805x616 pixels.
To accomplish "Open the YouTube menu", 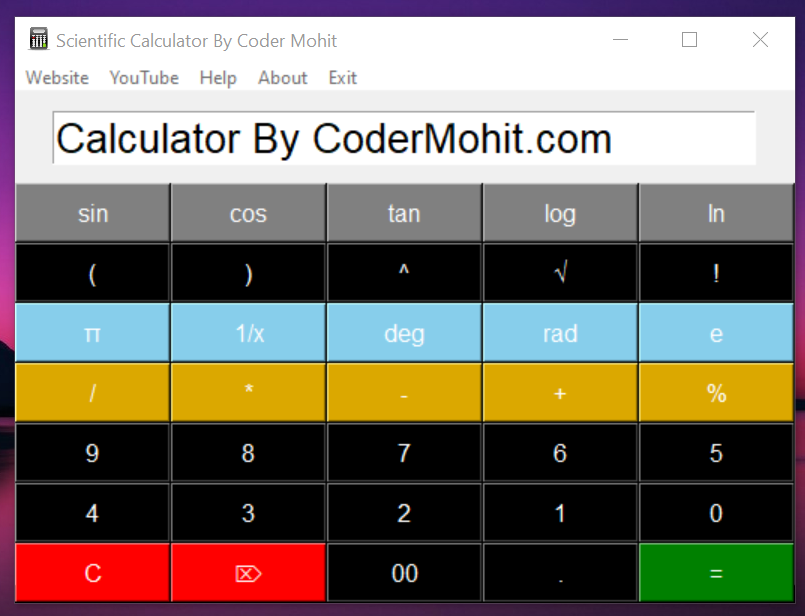I will 144,78.
